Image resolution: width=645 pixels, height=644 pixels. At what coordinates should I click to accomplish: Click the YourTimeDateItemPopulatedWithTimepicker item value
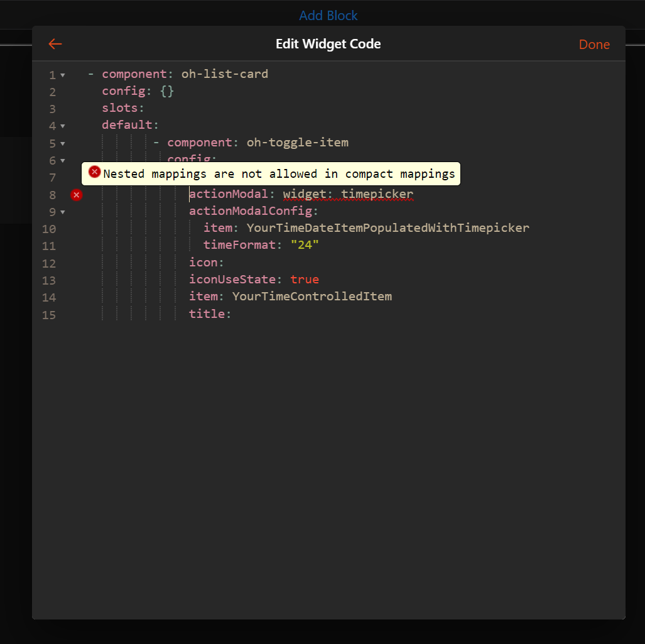tap(388, 227)
